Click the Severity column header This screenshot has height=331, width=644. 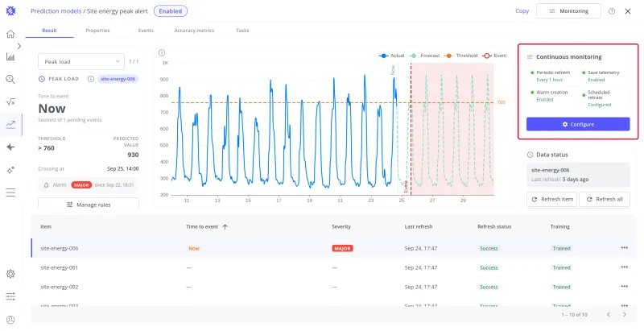point(341,226)
